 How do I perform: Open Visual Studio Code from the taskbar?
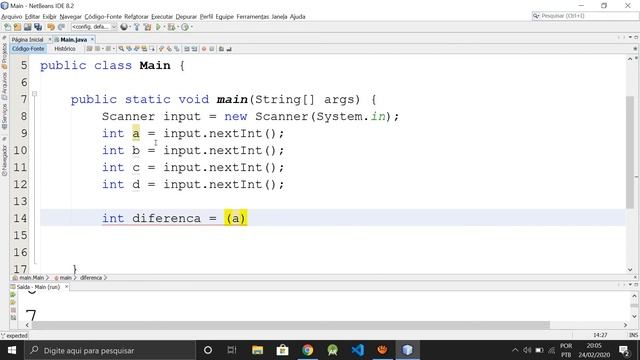[358, 350]
